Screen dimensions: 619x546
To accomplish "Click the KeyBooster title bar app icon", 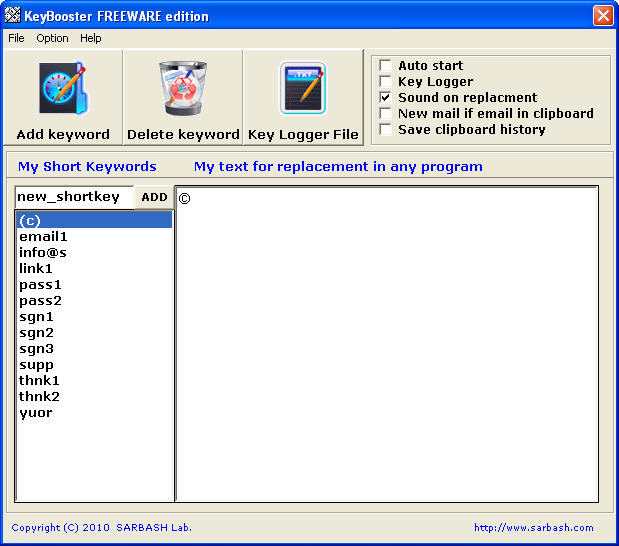I will [12, 15].
